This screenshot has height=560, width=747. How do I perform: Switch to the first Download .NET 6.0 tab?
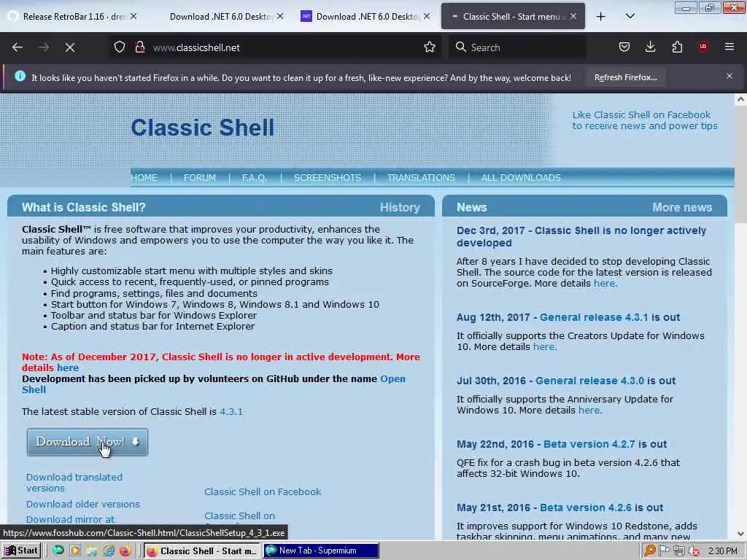(x=220, y=17)
